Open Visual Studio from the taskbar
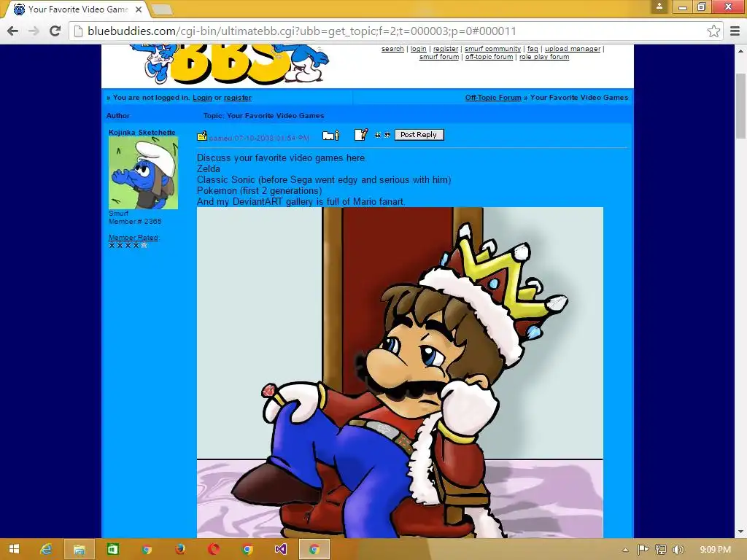This screenshot has height=560, width=747. pyautogui.click(x=281, y=550)
